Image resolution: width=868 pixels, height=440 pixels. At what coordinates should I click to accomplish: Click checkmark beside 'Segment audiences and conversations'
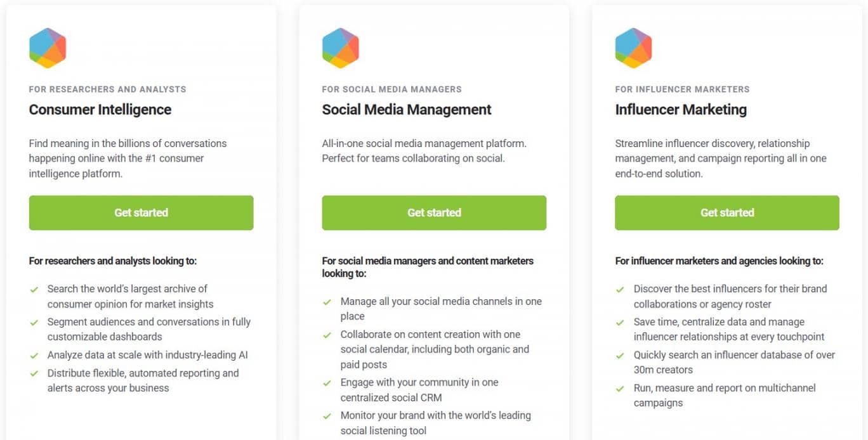pos(34,322)
